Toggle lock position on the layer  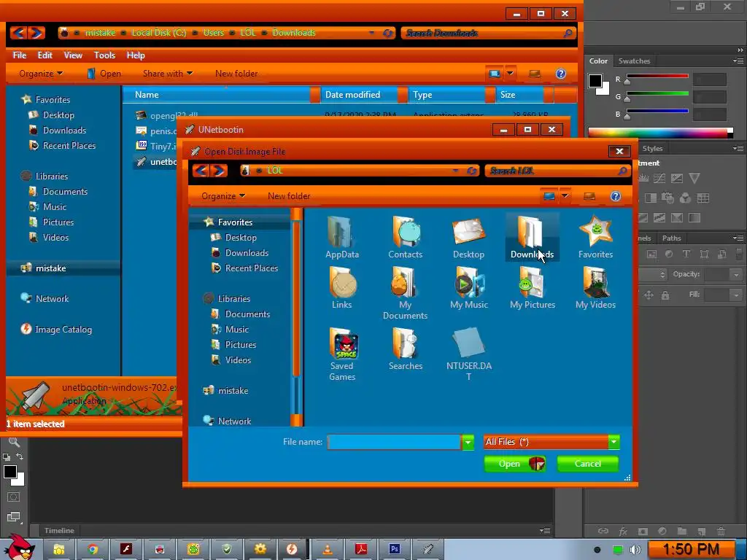(x=649, y=295)
